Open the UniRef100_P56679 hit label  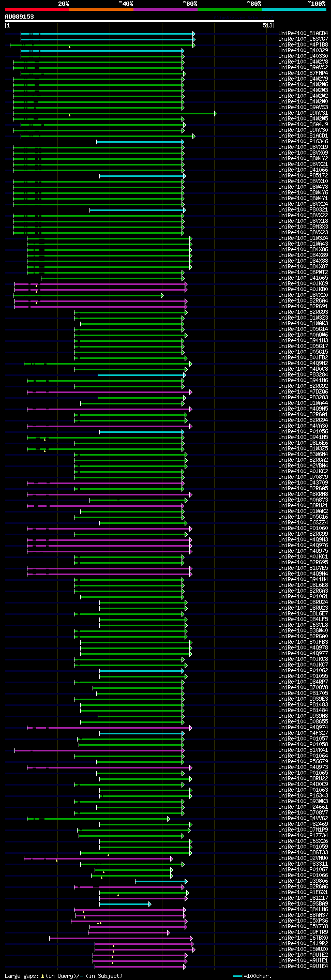(x=303, y=762)
